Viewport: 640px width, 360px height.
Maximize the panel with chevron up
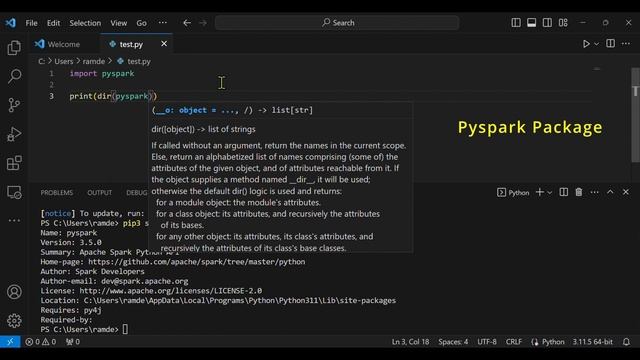(610, 192)
